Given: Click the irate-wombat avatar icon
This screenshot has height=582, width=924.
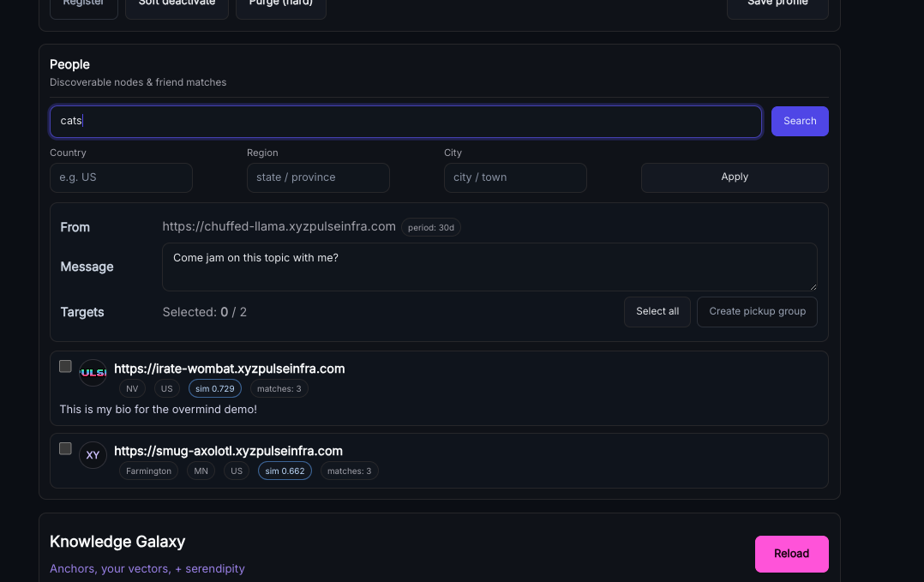Looking at the screenshot, I should pos(93,373).
